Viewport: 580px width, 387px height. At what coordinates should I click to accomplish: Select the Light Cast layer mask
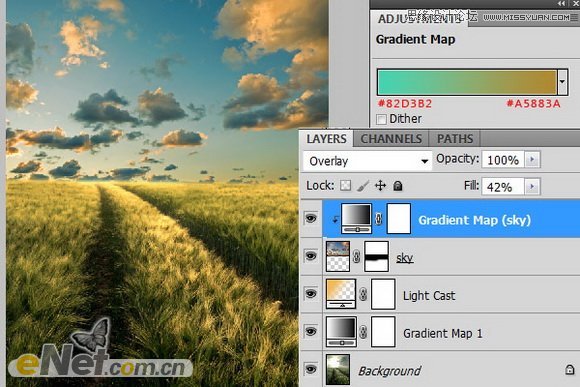(x=383, y=294)
